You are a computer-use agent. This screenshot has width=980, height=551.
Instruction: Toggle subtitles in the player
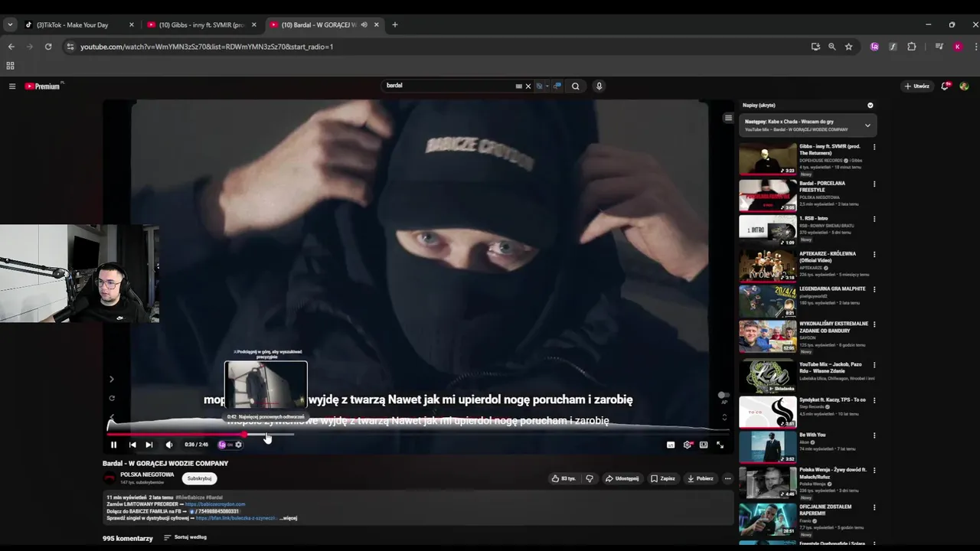[x=671, y=445]
